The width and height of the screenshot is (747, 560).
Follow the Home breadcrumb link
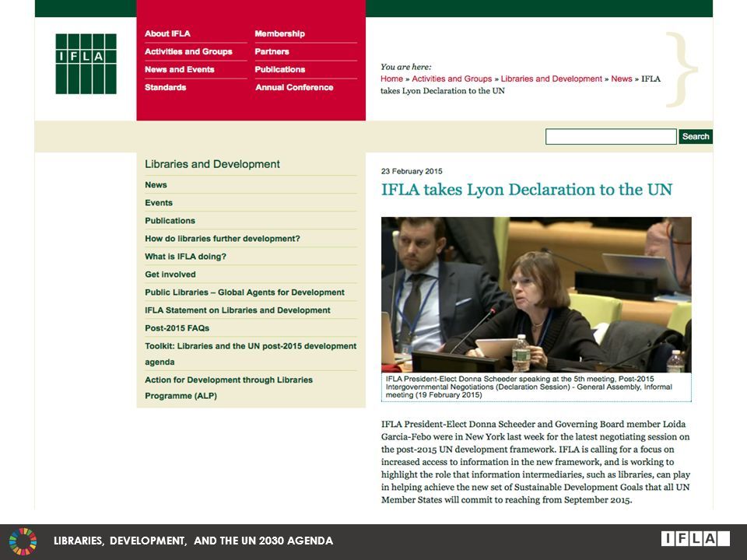(391, 79)
